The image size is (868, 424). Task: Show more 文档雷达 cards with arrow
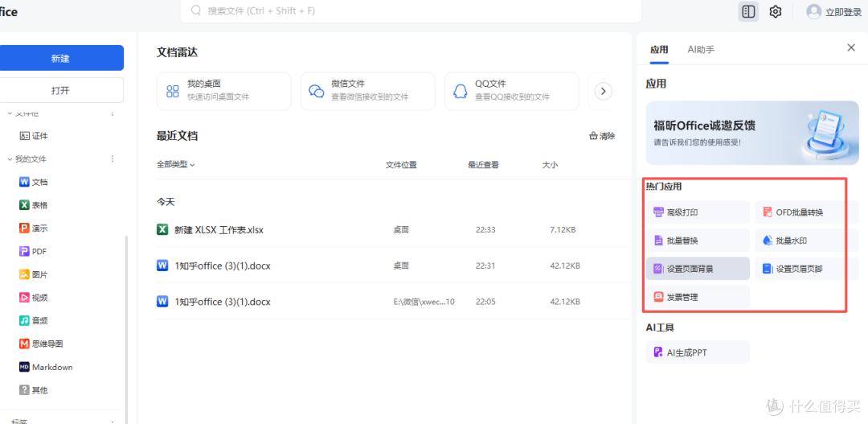(604, 91)
